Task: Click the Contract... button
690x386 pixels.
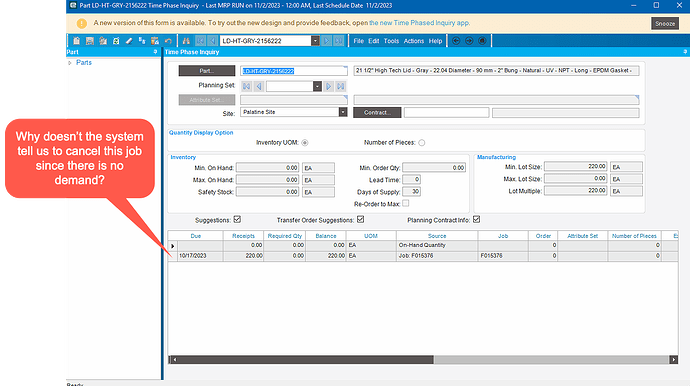Action: tap(377, 113)
